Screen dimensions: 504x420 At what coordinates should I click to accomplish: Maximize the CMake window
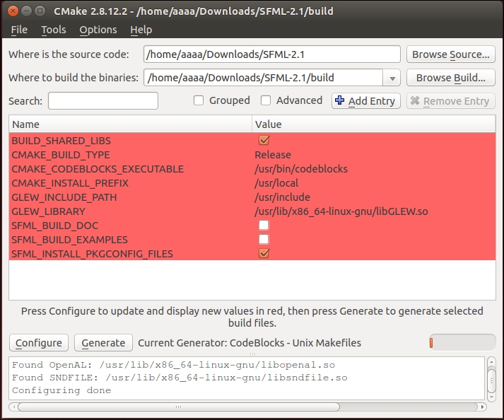pyautogui.click(x=40, y=11)
